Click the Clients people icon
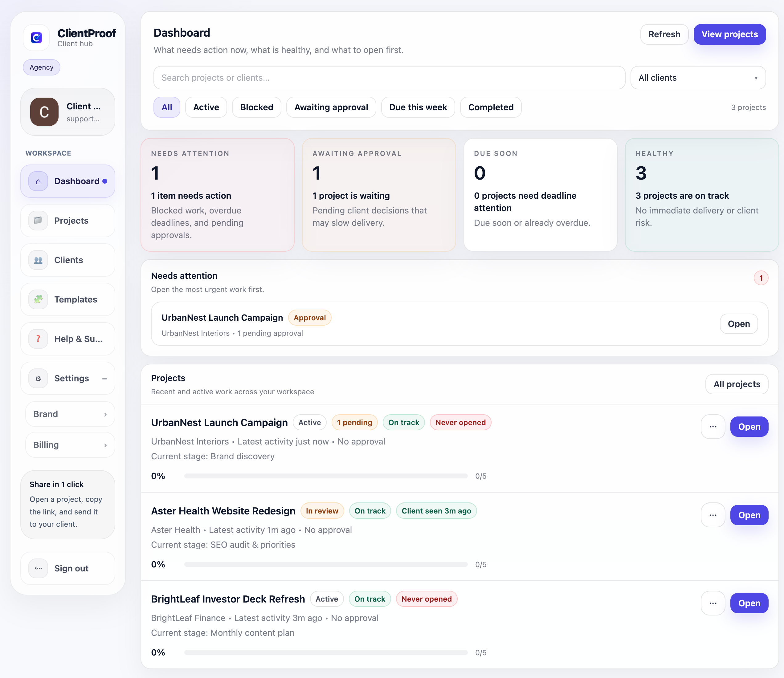784x678 pixels. [38, 260]
